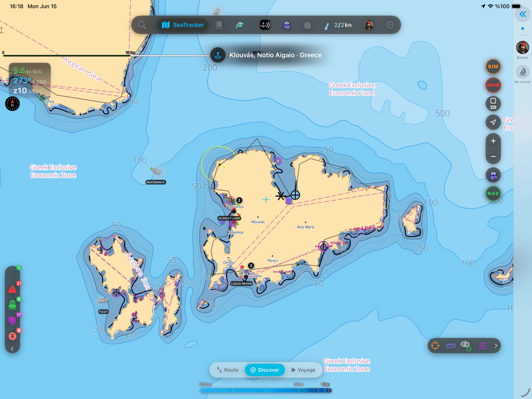The width and height of the screenshot is (532, 399).
Task: Toggle NAV navigation mode
Action: 493,194
